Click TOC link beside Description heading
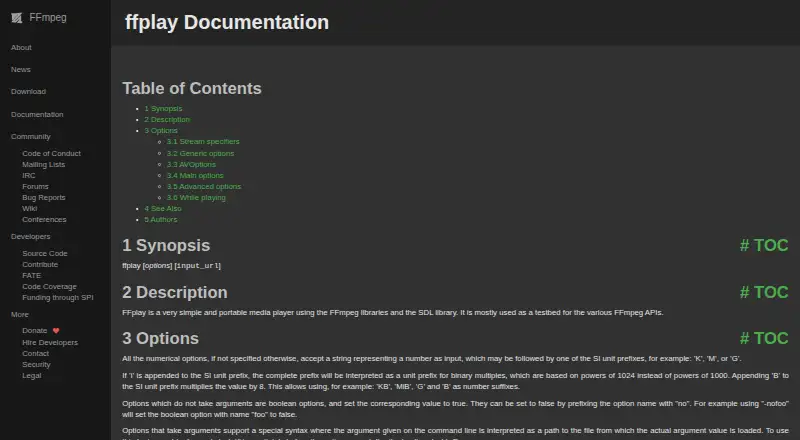Viewport: 800px width, 440px height. (771, 292)
